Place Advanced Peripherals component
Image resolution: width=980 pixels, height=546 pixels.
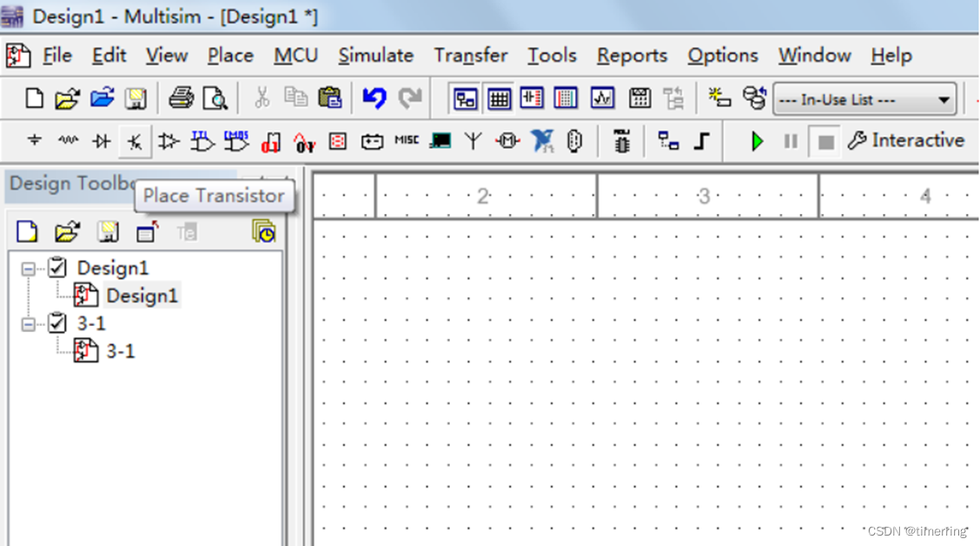(x=440, y=141)
